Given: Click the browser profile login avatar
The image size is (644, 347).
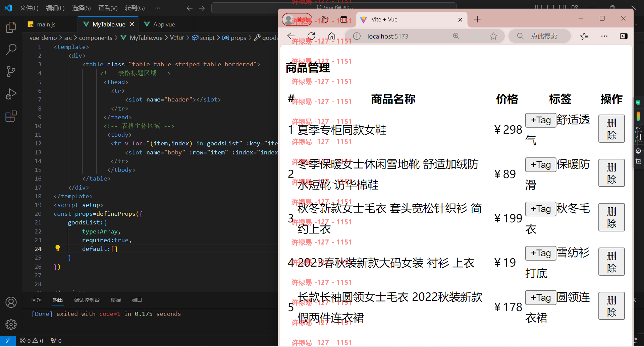Looking at the screenshot, I should 297,20.
